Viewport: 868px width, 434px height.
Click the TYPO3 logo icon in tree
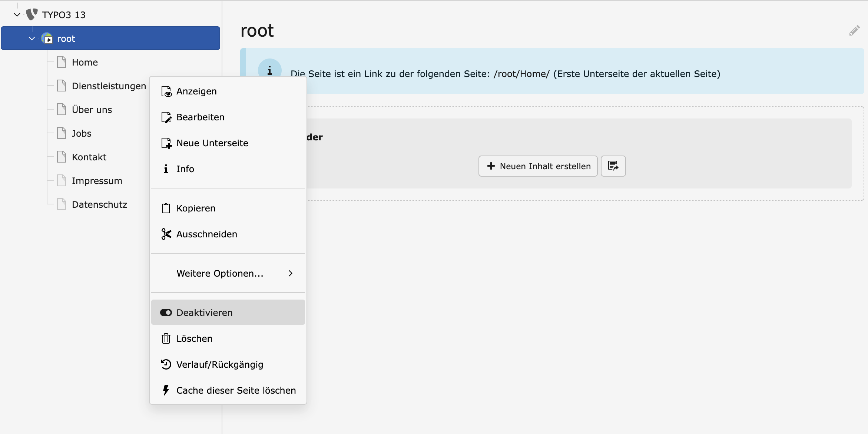pyautogui.click(x=32, y=14)
